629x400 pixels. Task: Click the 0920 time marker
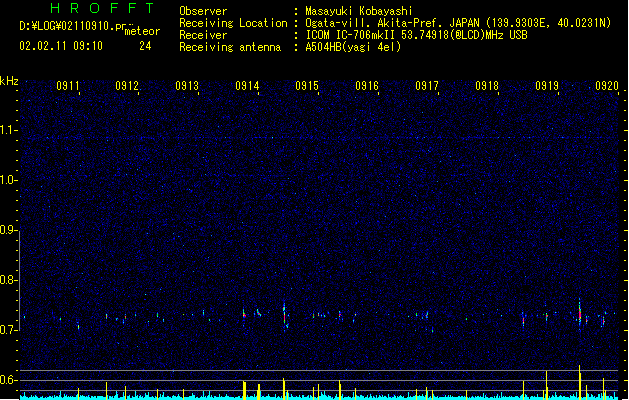607,86
